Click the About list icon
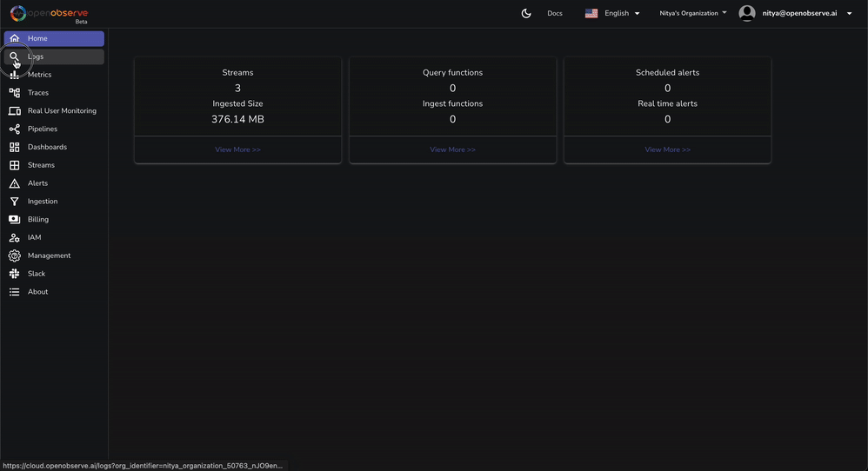 click(15, 292)
